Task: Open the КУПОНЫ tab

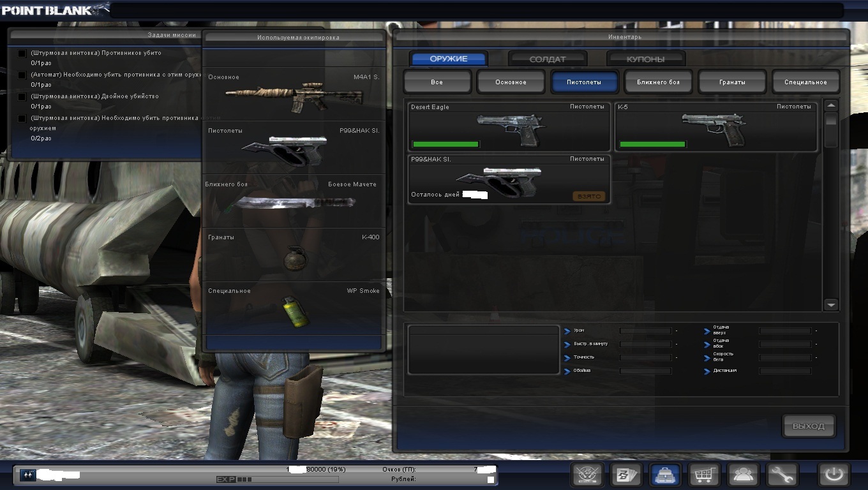Action: 645,59
